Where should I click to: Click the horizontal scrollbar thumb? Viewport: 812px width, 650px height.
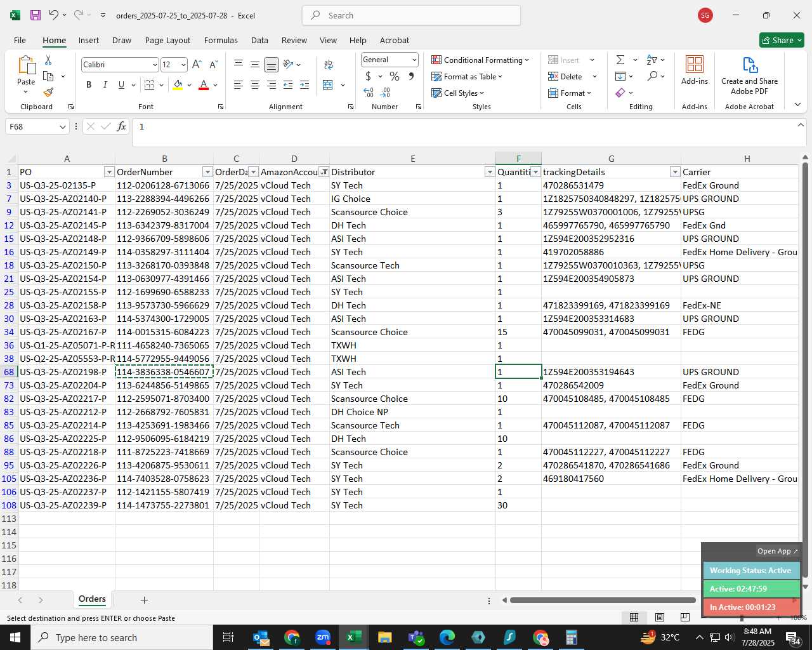tap(603, 600)
